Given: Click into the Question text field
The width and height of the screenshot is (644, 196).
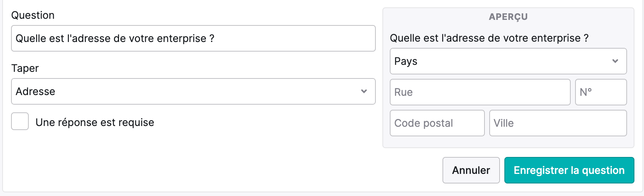Looking at the screenshot, I should click(193, 38).
